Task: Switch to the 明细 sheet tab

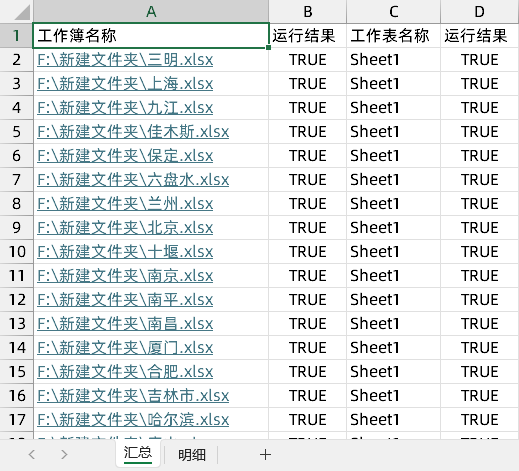Action: tap(192, 455)
